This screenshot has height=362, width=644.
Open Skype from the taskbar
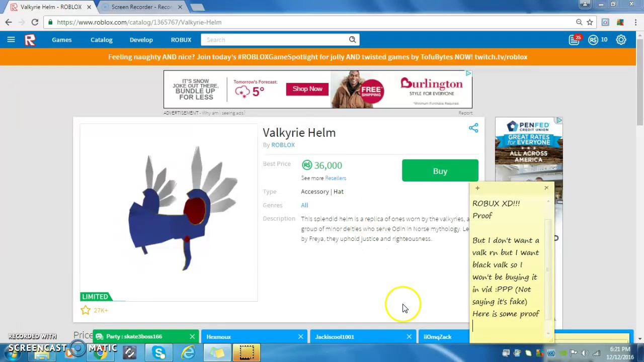[x=159, y=353]
